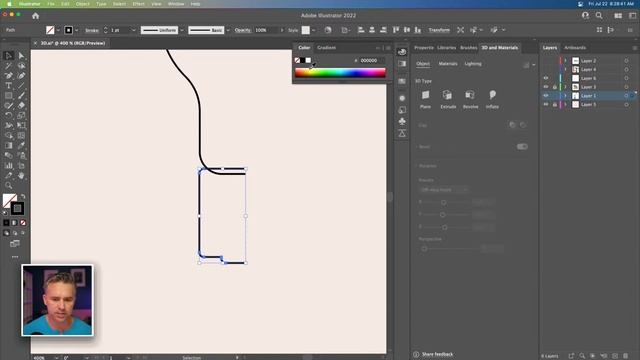Toggle the lock on Layer 3
This screenshot has width=640, height=360.
point(554,87)
